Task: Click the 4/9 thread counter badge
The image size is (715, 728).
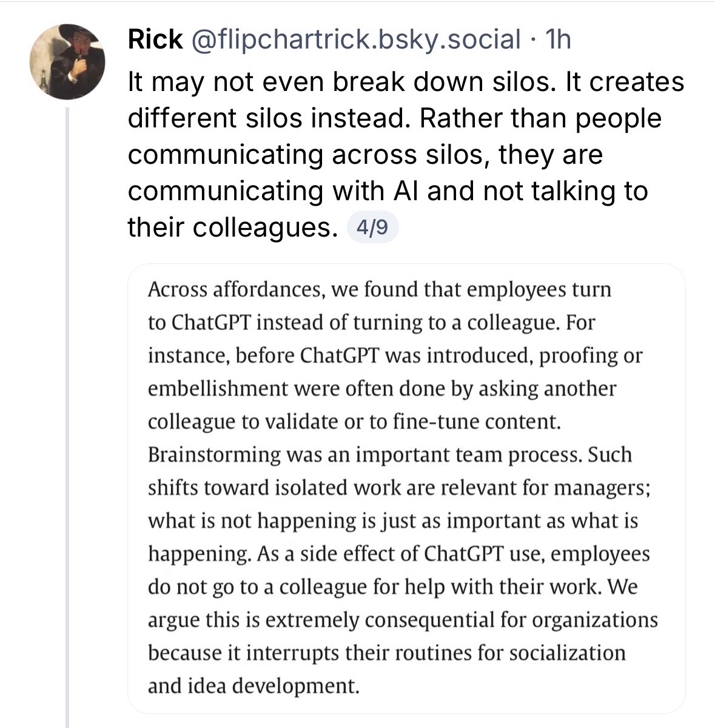Action: (x=372, y=228)
